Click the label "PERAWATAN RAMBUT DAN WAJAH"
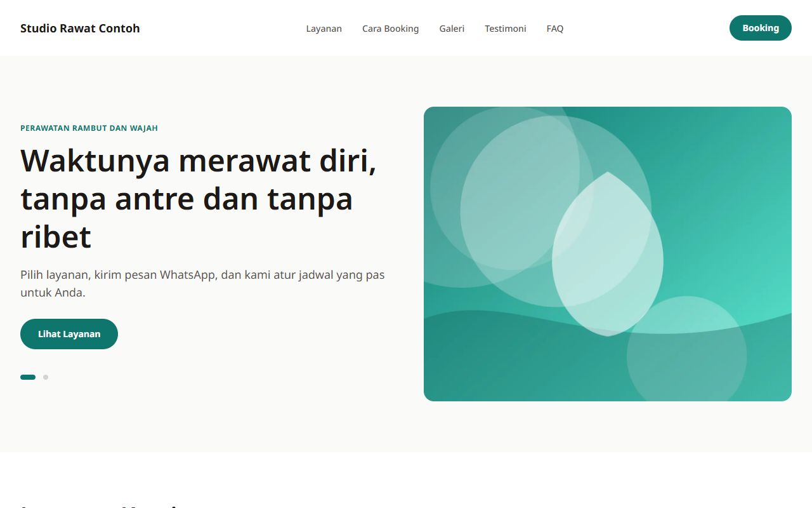 click(89, 128)
